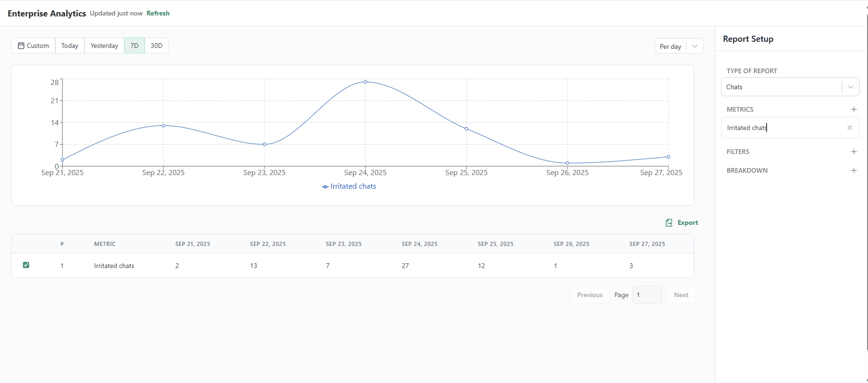Select the 7D range tab

(134, 46)
